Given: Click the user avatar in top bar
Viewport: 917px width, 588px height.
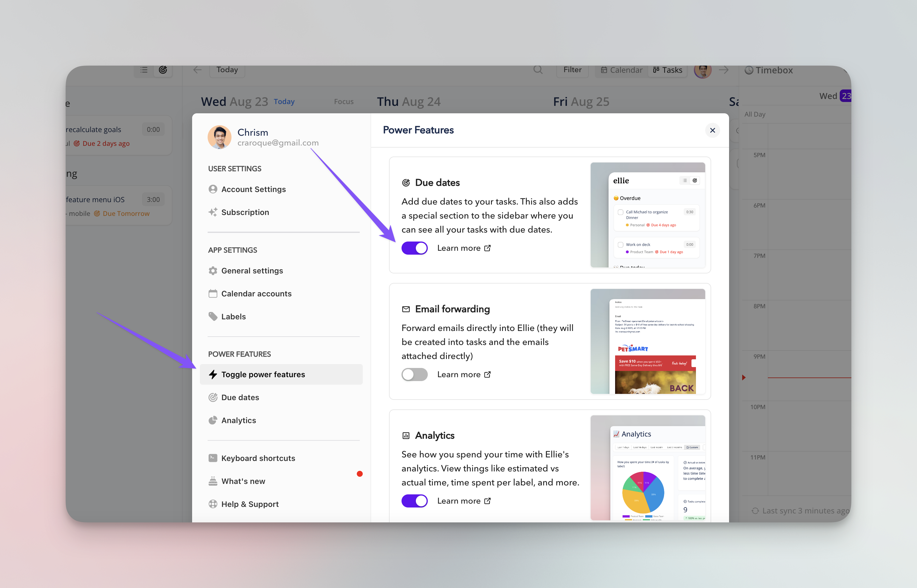Looking at the screenshot, I should pos(703,71).
